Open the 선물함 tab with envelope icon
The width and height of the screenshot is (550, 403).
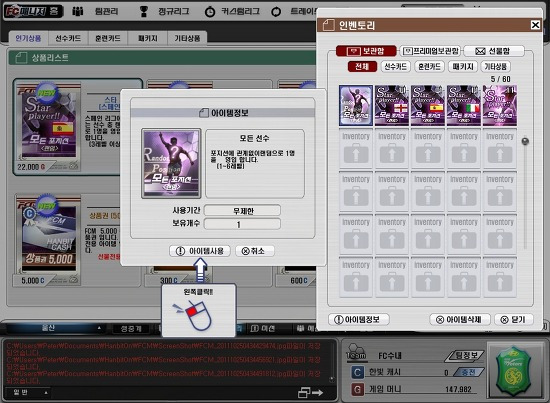coord(494,51)
